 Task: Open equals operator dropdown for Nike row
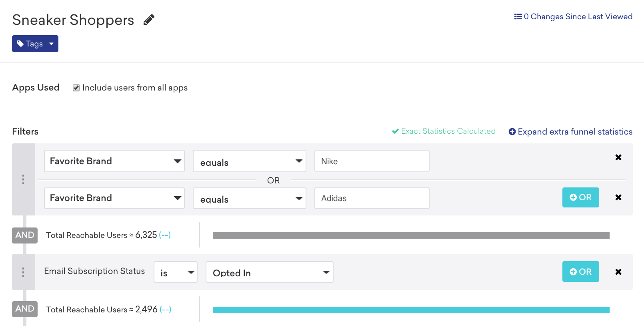click(250, 161)
